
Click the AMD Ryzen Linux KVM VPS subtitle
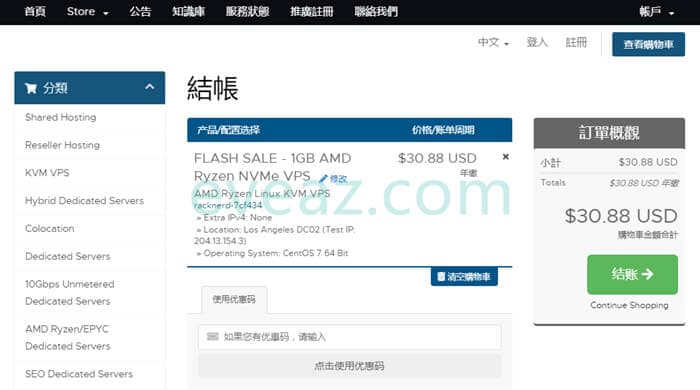click(262, 194)
